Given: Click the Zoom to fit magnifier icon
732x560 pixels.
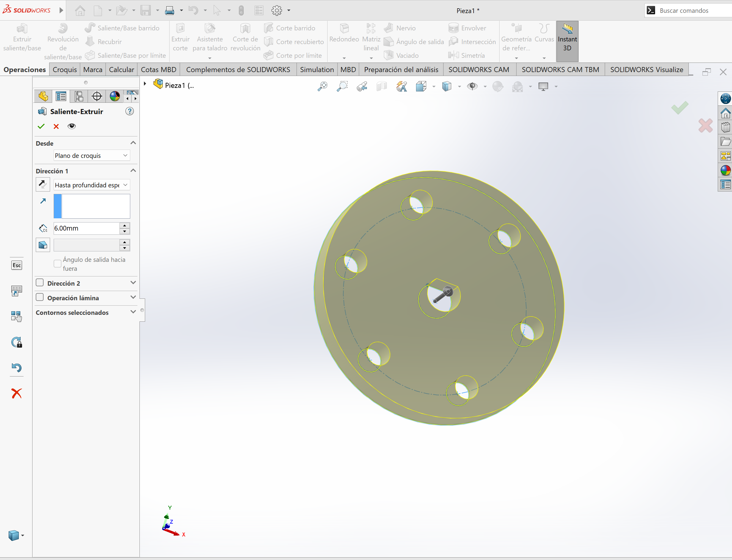Looking at the screenshot, I should pyautogui.click(x=322, y=86).
